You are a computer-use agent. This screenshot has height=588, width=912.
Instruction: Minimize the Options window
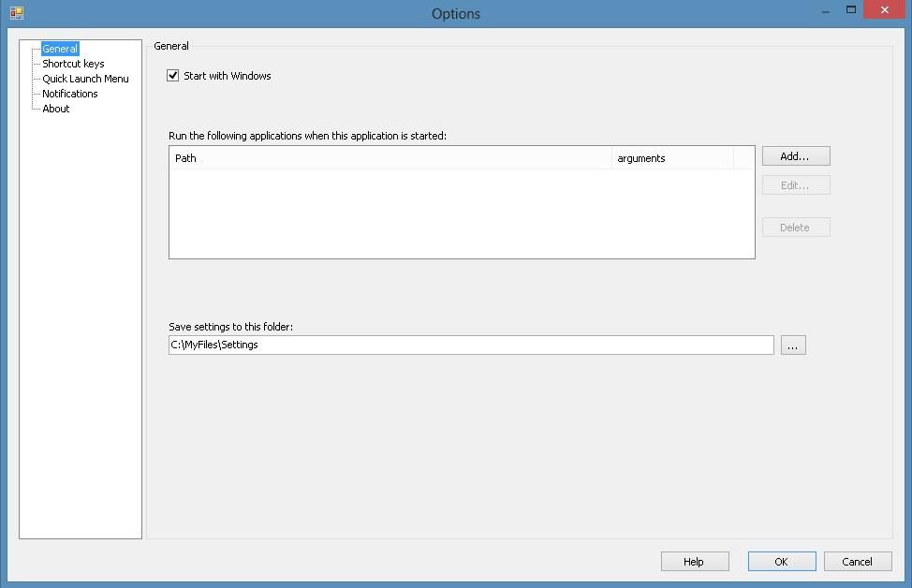tap(823, 9)
